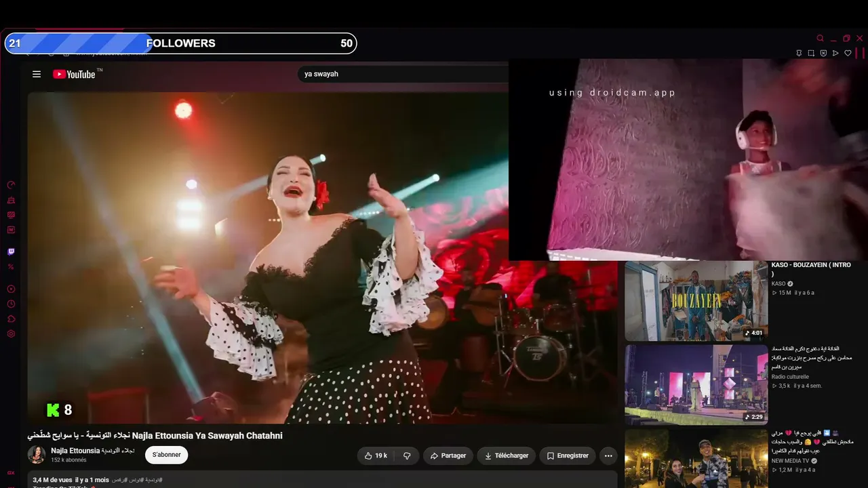This screenshot has height=488, width=868.
Task: Open the extensions cube icon in sidebar
Action: pos(11,319)
